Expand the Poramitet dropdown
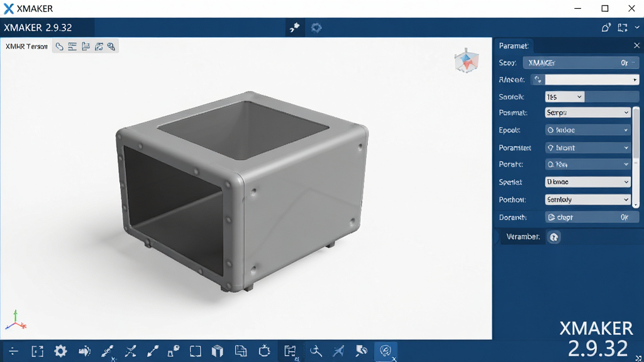Screen dimensions: 644x362 tap(588, 148)
